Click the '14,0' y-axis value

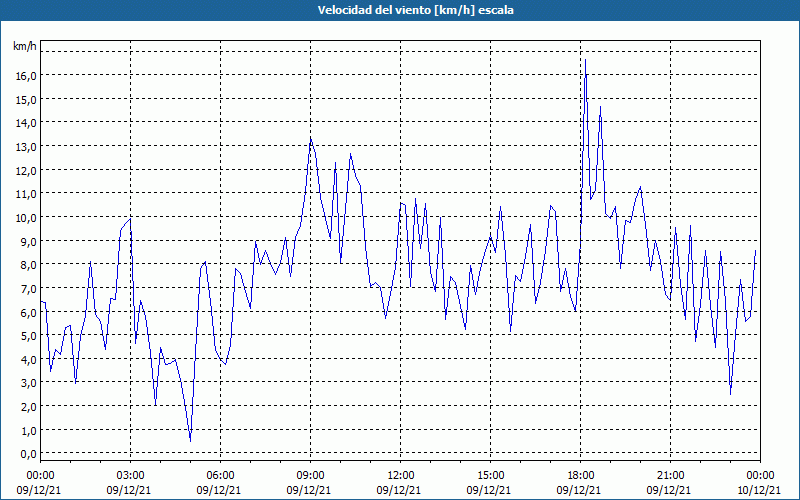click(27, 123)
